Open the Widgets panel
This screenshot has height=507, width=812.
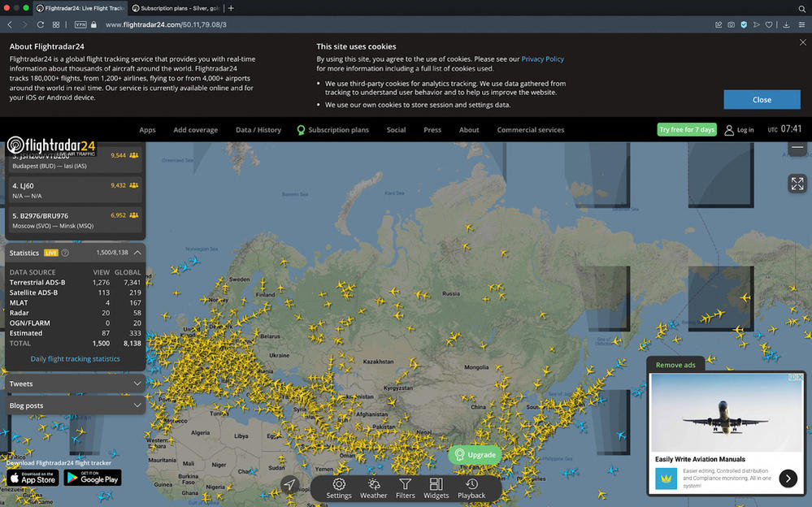tap(436, 488)
